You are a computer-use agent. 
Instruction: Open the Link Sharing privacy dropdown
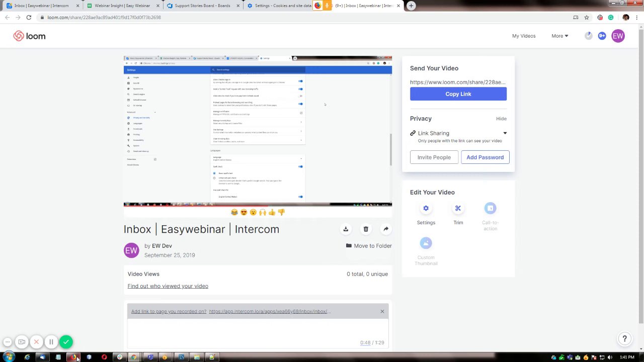coord(458,133)
